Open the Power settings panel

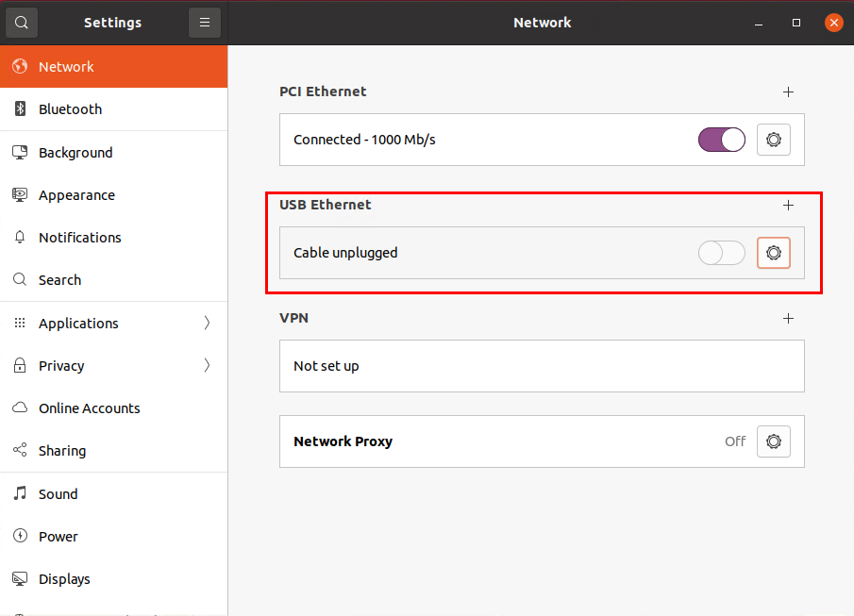[114, 536]
